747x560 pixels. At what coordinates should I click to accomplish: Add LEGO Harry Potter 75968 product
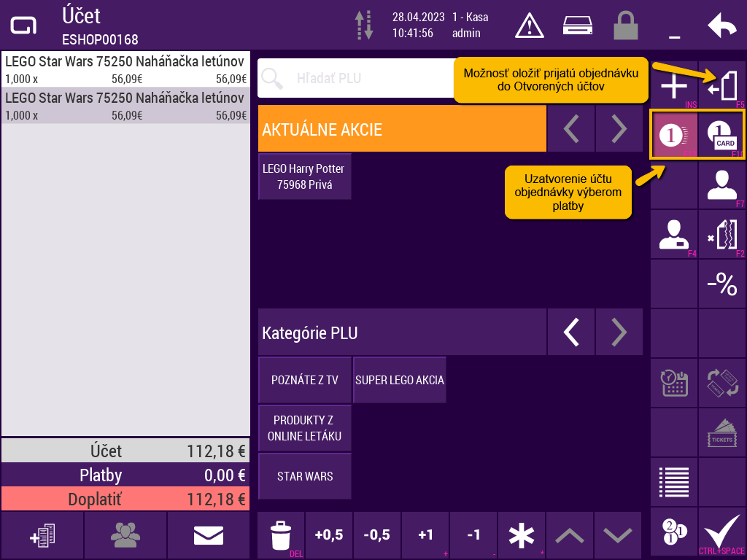pyautogui.click(x=305, y=176)
